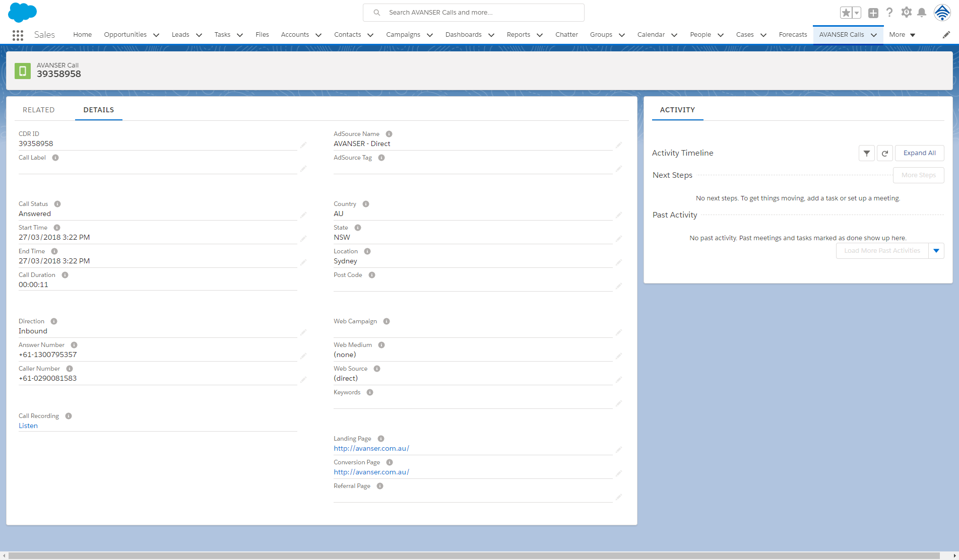Open Salesforce Setup via the gear icon
The width and height of the screenshot is (959, 560).
pos(906,12)
